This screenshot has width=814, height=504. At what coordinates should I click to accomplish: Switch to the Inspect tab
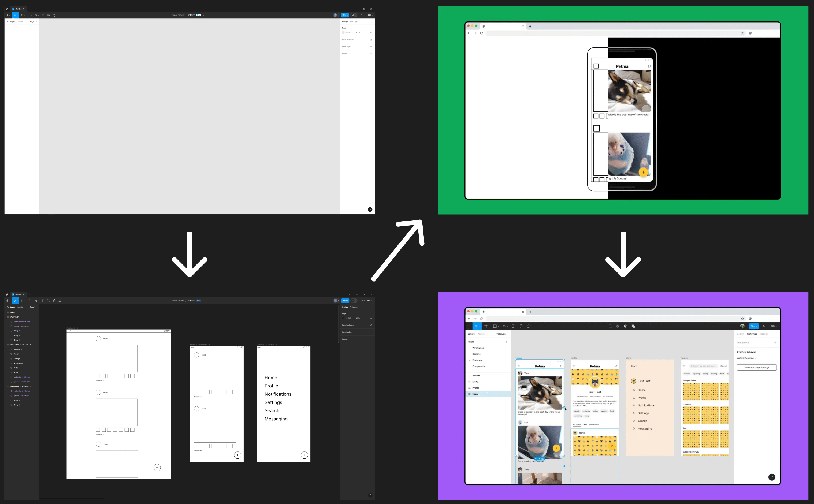(x=763, y=334)
